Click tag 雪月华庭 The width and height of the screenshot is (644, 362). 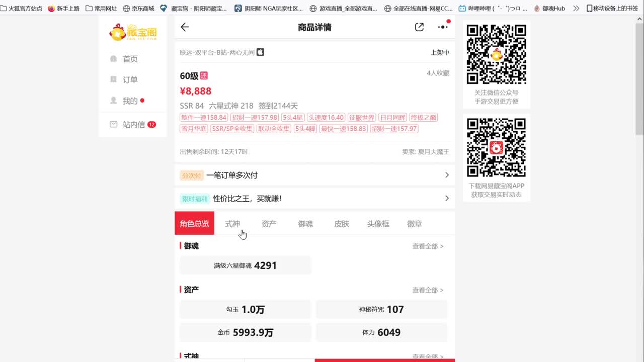pyautogui.click(x=194, y=129)
